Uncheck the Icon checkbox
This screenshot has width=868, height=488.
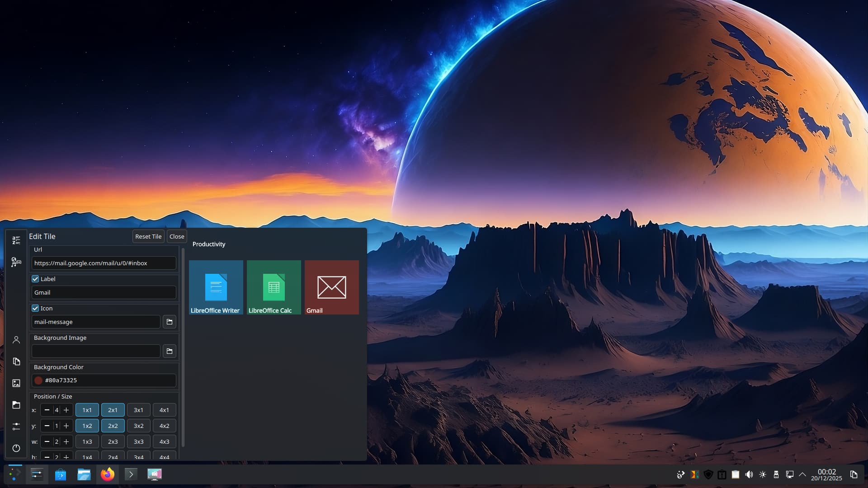pyautogui.click(x=35, y=308)
